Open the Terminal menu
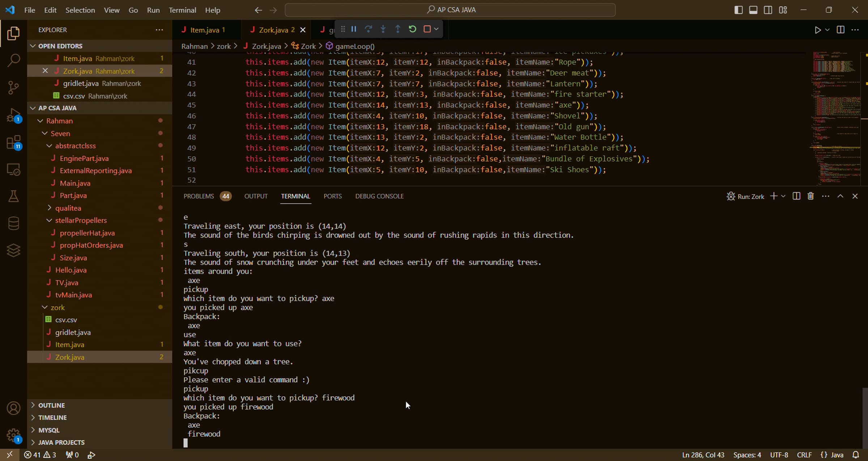Image resolution: width=868 pixels, height=461 pixels. pyautogui.click(x=182, y=10)
